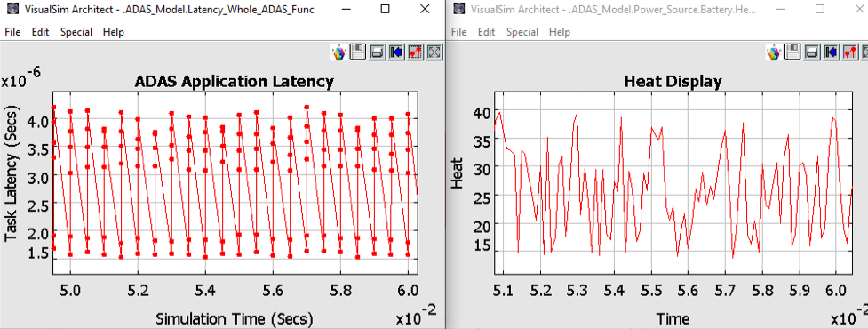Screen dimensions: 868x329
Task: Open Edit menu in Latency window
Action: click(40, 32)
